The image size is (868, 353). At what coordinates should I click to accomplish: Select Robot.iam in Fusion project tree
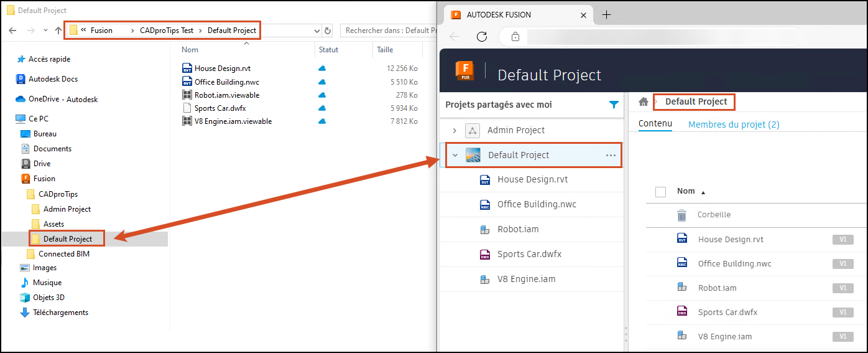point(518,229)
